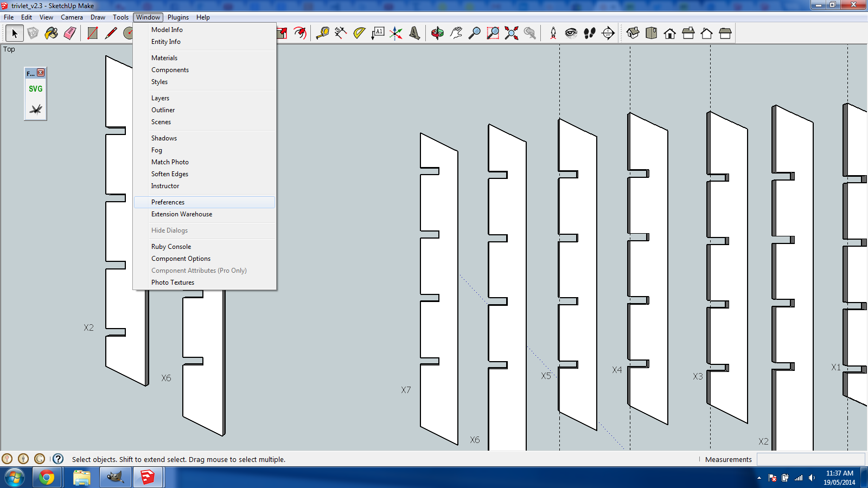The width and height of the screenshot is (868, 488).
Task: Open Preferences from Window menu
Action: [205, 202]
